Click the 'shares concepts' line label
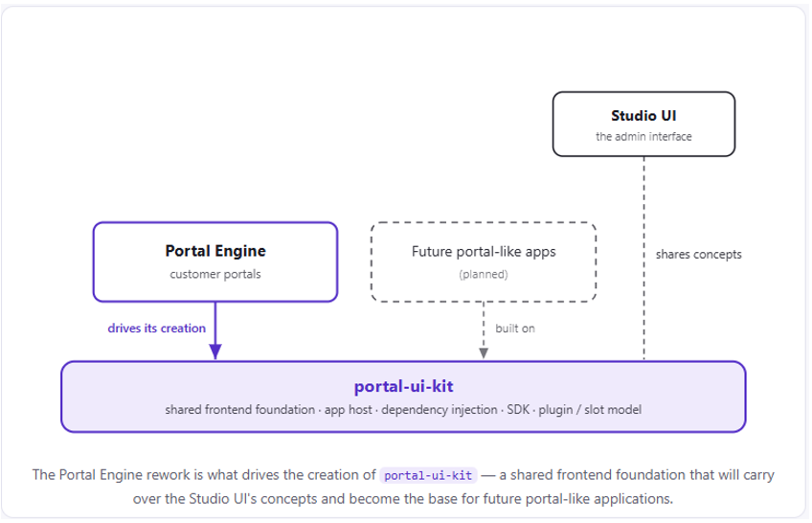 pos(699,254)
